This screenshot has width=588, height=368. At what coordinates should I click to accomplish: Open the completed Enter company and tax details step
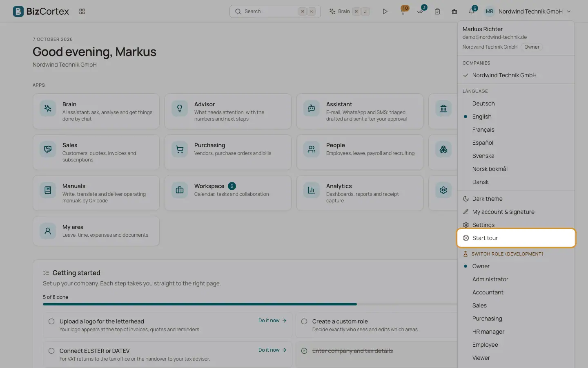(x=352, y=351)
